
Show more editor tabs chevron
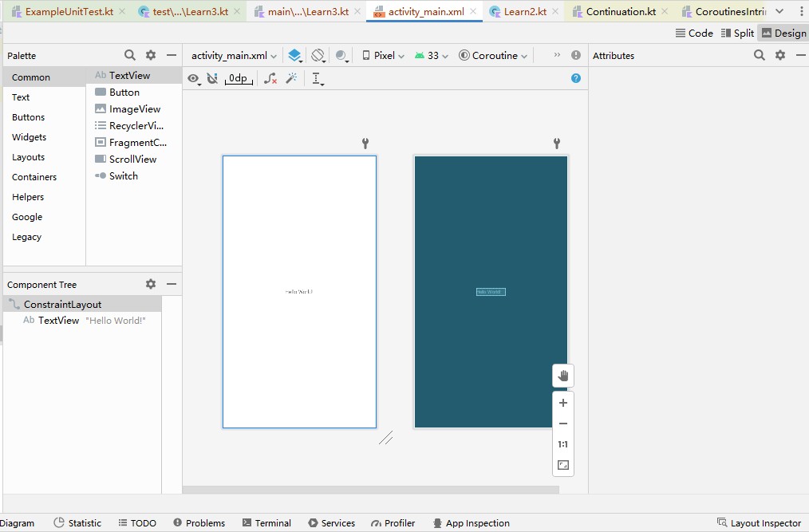coord(779,11)
